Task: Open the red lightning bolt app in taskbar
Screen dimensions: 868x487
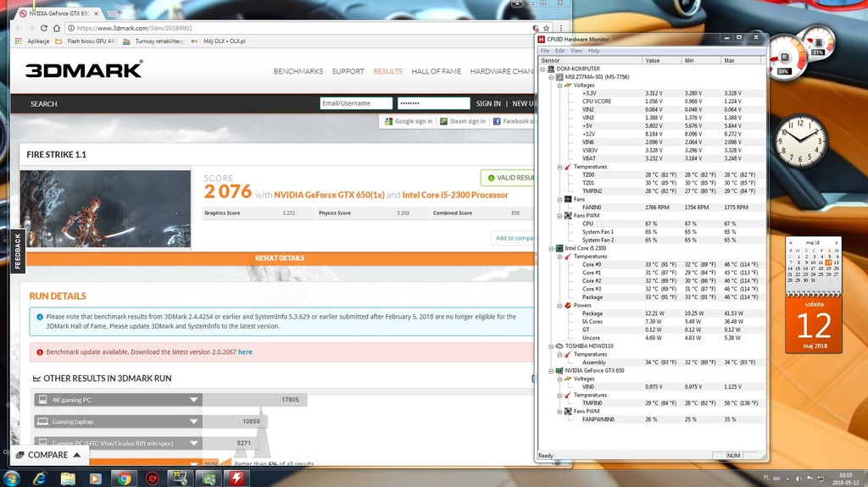Action: [237, 479]
